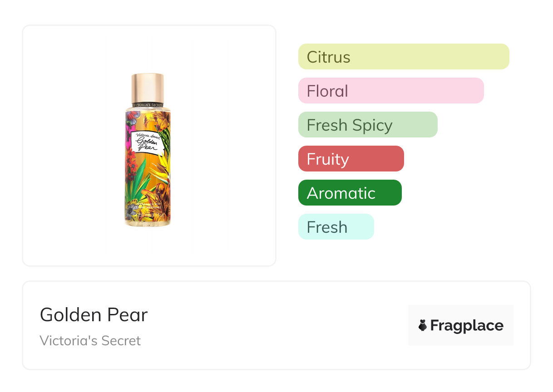This screenshot has width=553, height=392.
Task: Open the Golden Pear title link
Action: point(94,314)
